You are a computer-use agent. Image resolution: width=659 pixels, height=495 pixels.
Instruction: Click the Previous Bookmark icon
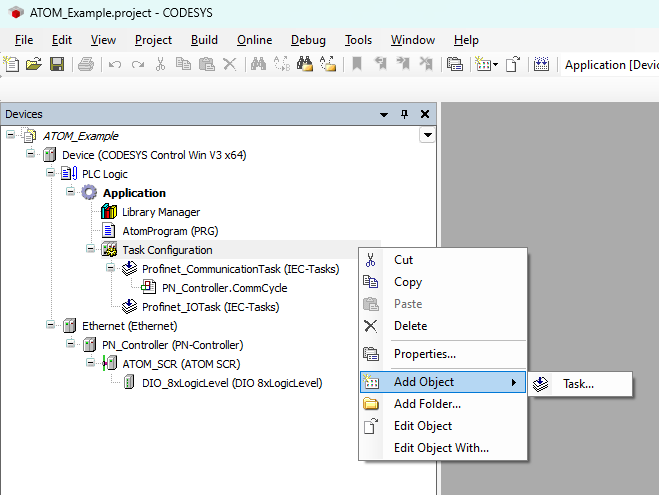380,64
